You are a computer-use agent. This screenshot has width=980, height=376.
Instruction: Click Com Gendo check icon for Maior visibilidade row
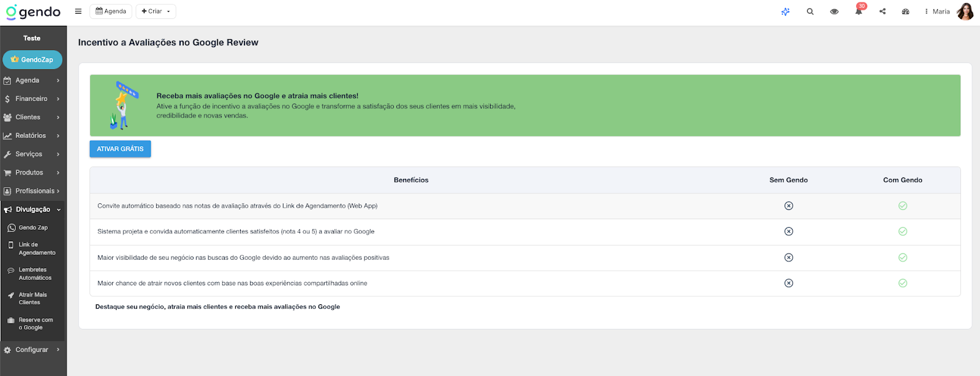903,257
